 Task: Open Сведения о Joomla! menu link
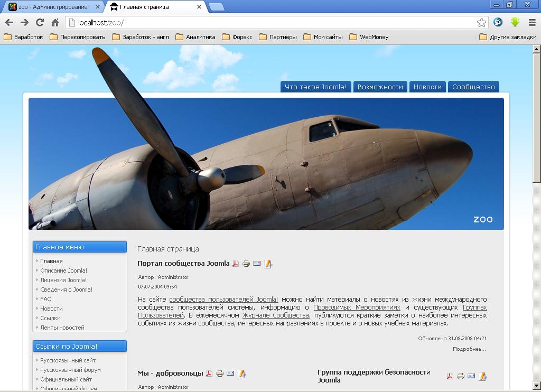[66, 290]
